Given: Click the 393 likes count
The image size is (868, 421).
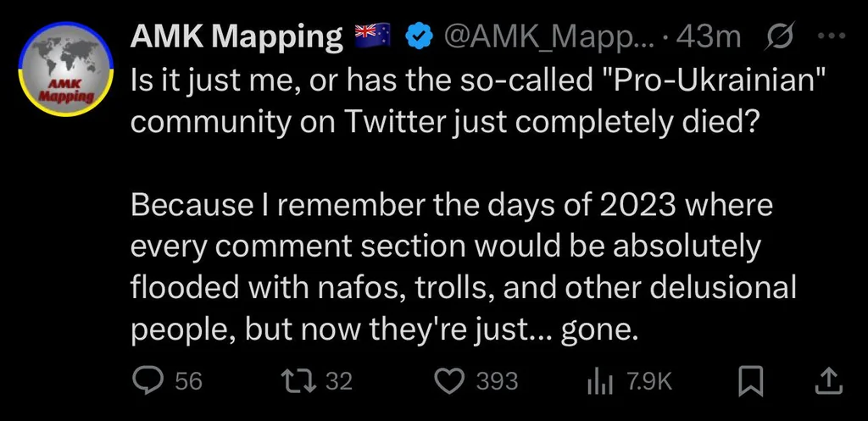Looking at the screenshot, I should click(x=497, y=381).
